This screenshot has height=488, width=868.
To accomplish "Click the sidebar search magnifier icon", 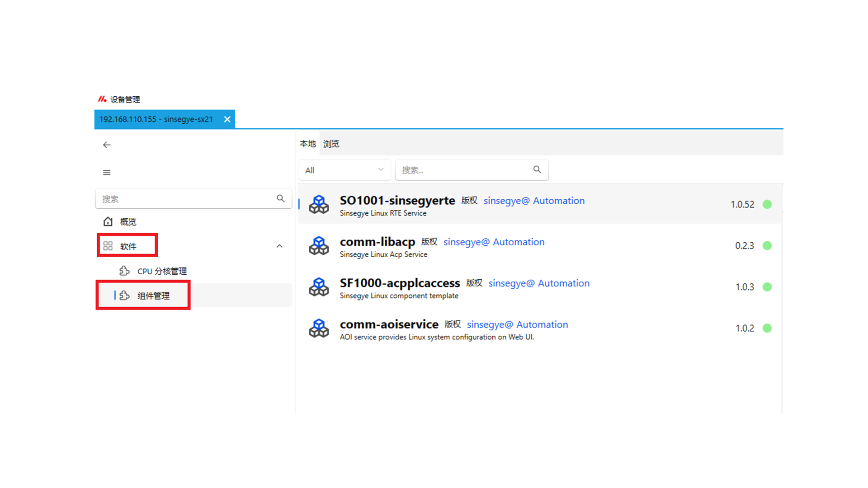I will [281, 198].
